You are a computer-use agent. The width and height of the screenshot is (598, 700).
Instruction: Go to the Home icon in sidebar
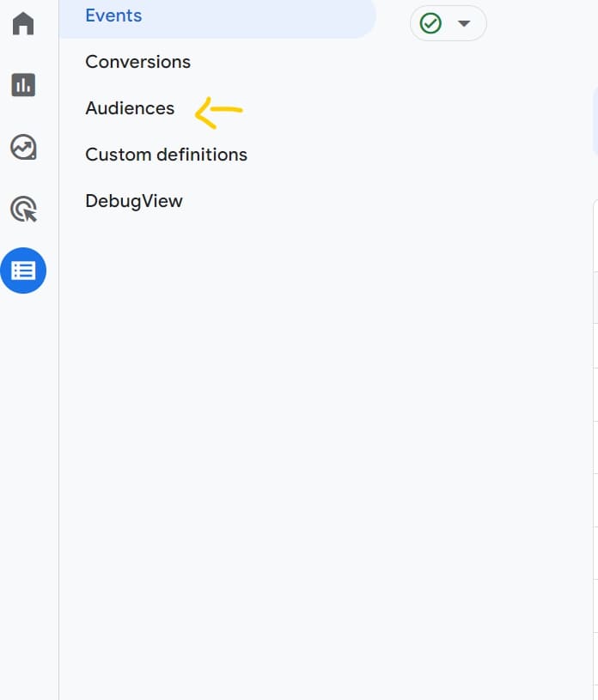pyautogui.click(x=23, y=23)
